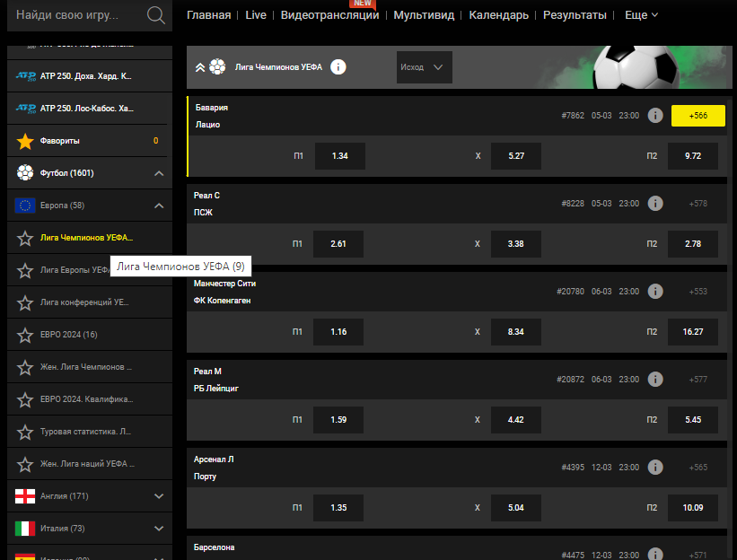Viewport: 737px width, 560px height.
Task: Open info icon for Манчестер Сити – ФК Копенгаген
Action: pos(655,292)
